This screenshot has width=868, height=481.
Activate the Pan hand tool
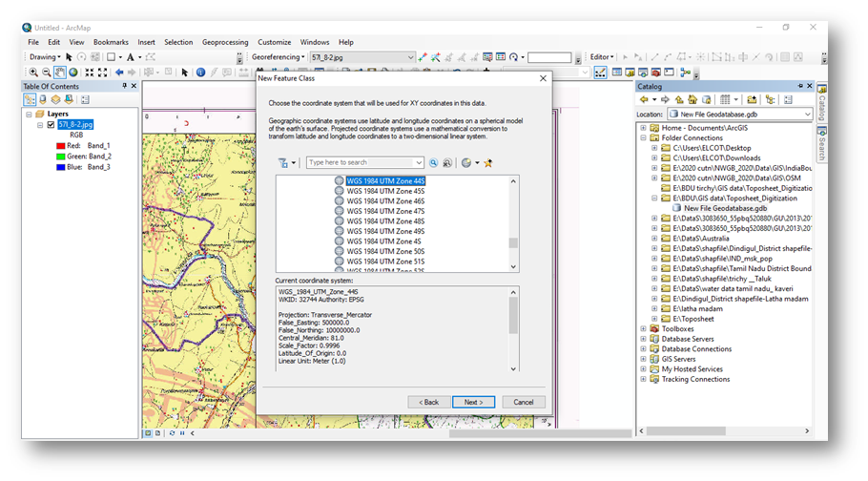coord(60,73)
